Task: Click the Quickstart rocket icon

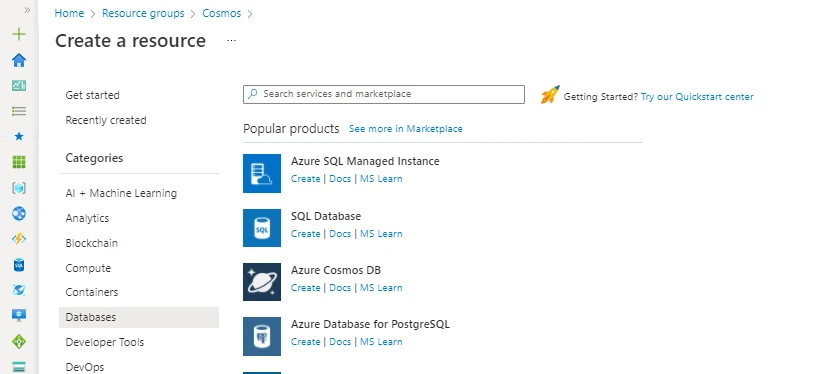Action: click(550, 95)
